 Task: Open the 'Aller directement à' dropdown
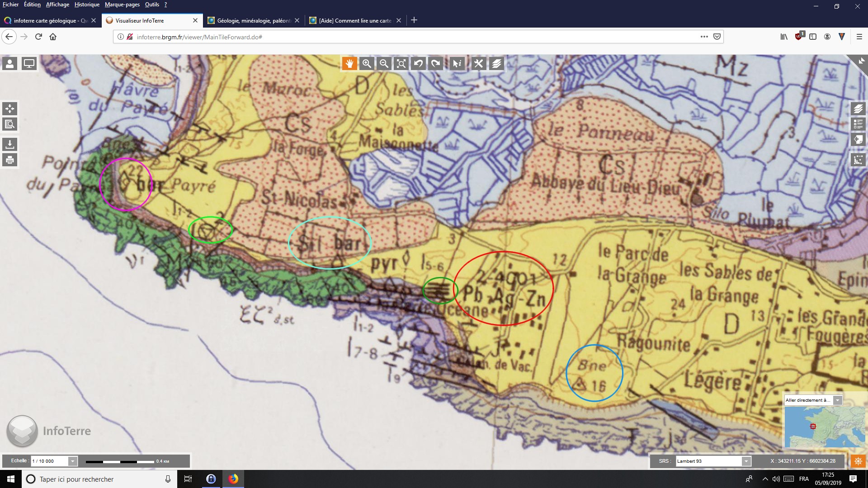837,400
